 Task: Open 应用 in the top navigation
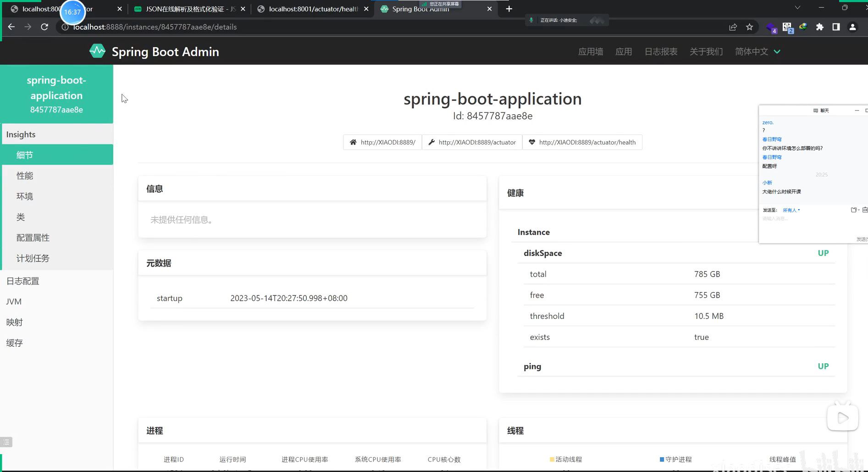point(624,51)
